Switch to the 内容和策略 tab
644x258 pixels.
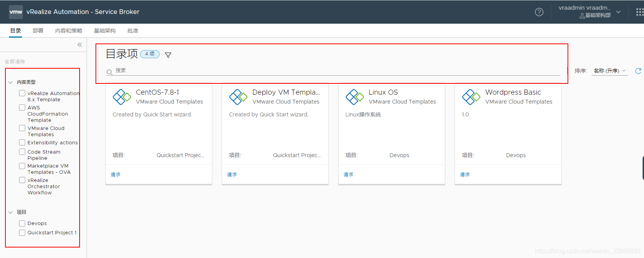pyautogui.click(x=69, y=31)
